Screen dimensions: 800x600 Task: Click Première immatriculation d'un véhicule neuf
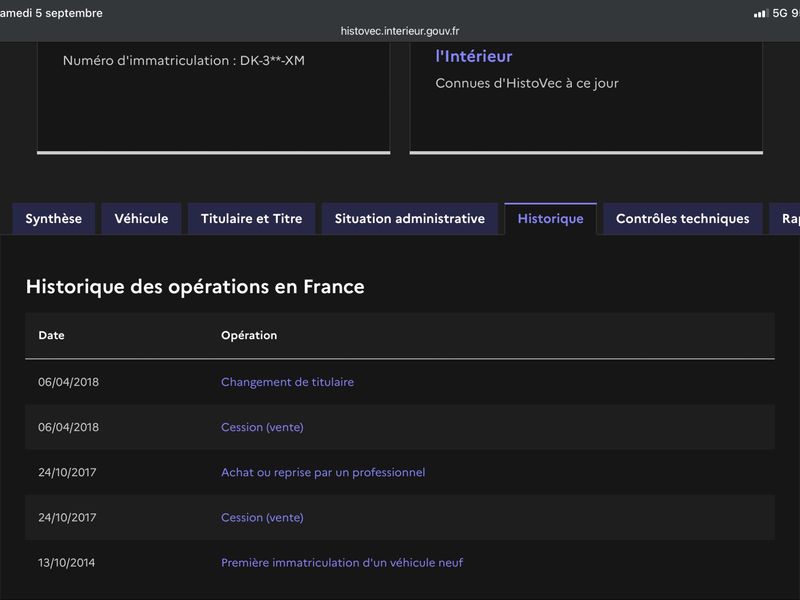[342, 563]
